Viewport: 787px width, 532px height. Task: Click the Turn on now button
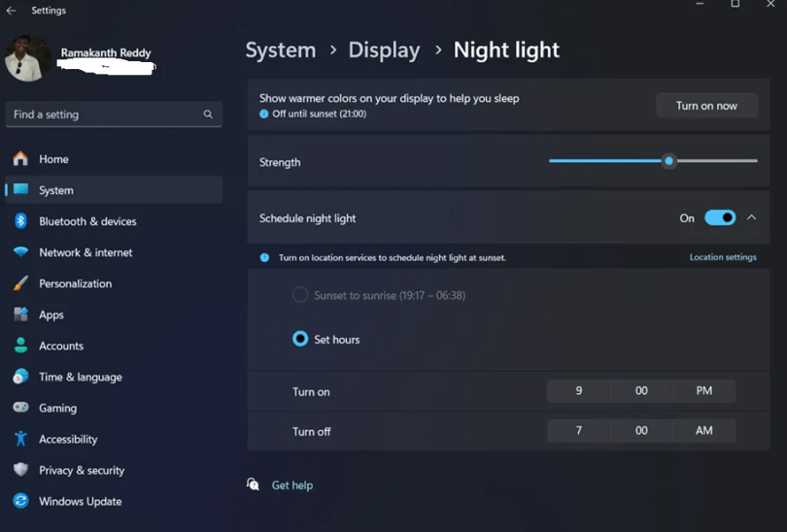[706, 105]
